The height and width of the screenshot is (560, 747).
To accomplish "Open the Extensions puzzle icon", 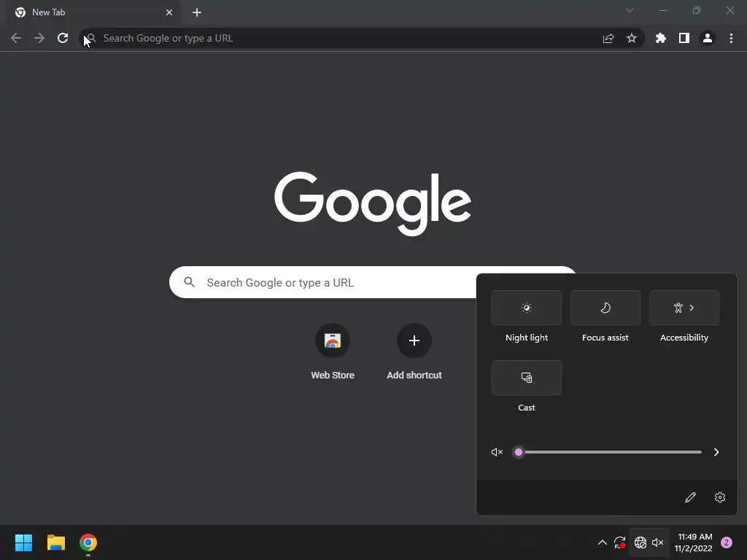I will coord(661,38).
